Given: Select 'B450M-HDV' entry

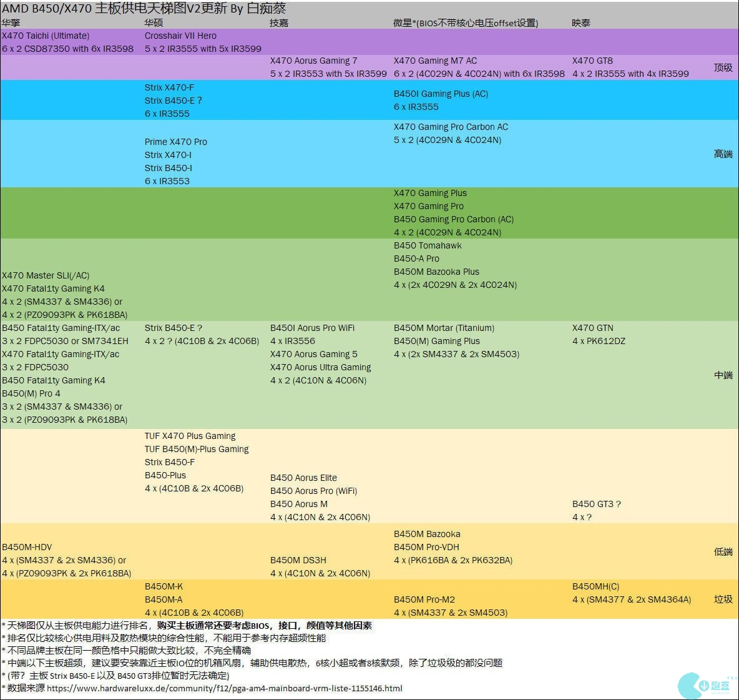Looking at the screenshot, I should tap(27, 547).
